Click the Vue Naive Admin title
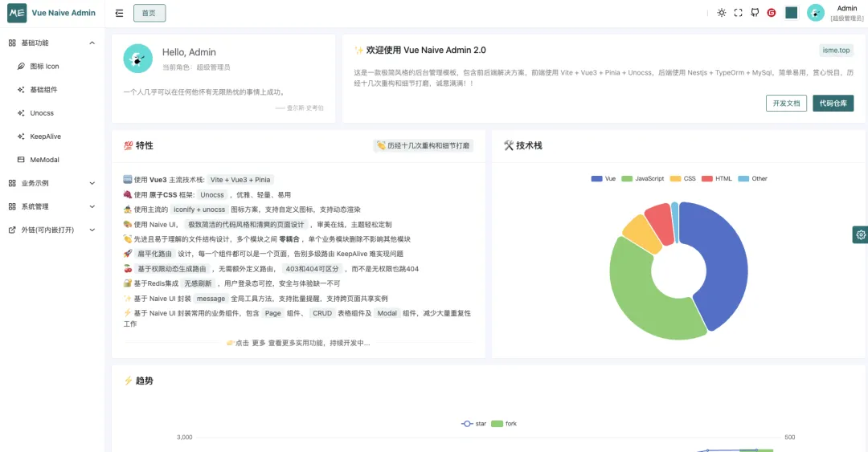The width and height of the screenshot is (868, 452). tap(63, 13)
